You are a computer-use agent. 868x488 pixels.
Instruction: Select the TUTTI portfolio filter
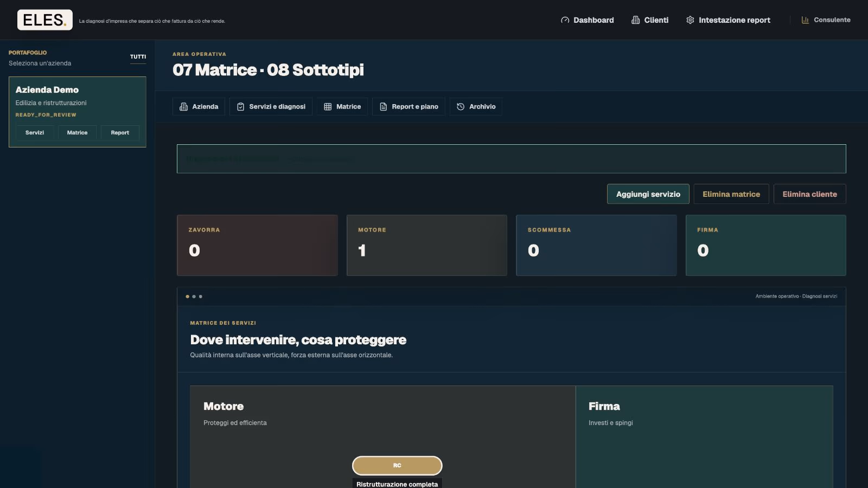click(138, 57)
